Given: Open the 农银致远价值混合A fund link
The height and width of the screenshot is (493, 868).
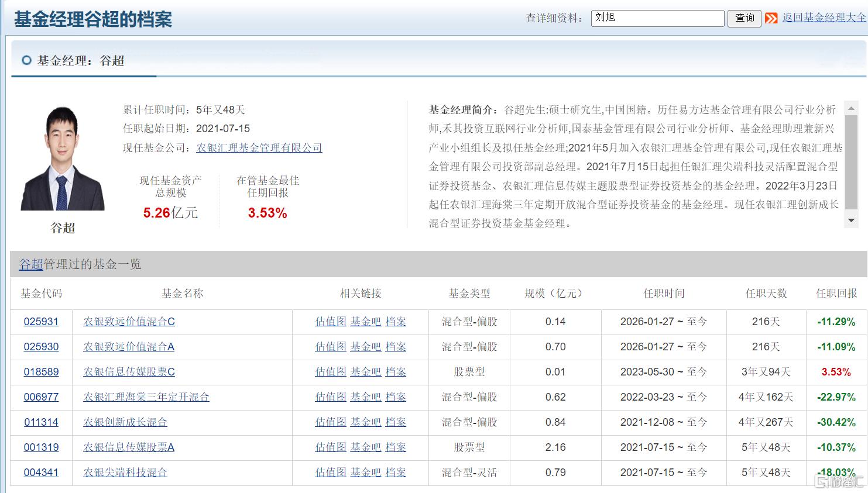Looking at the screenshot, I should (x=129, y=347).
